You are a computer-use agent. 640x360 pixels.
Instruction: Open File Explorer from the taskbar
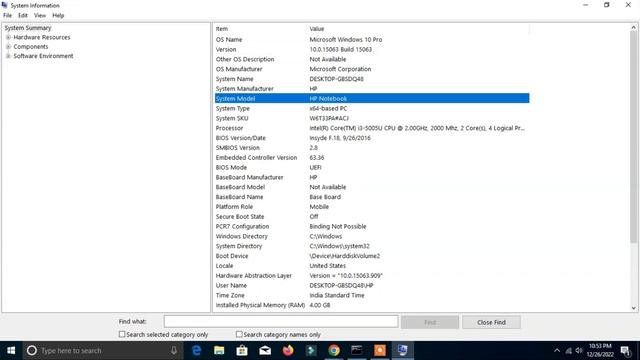[x=219, y=351]
